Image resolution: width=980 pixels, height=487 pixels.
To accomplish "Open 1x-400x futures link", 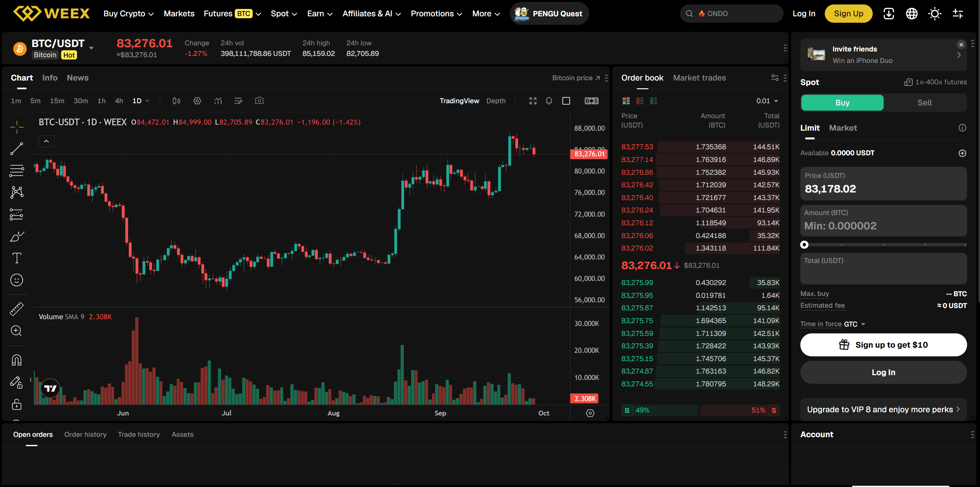I will [x=936, y=82].
